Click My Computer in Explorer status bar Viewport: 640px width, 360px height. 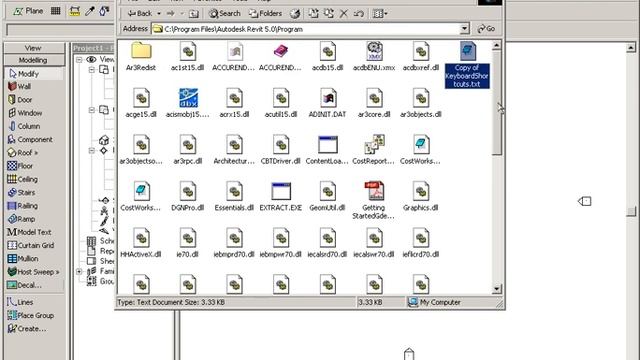(x=435, y=302)
